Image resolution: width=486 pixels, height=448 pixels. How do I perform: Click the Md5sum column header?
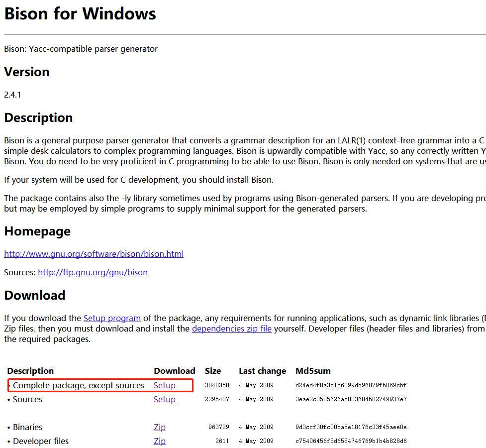313,371
